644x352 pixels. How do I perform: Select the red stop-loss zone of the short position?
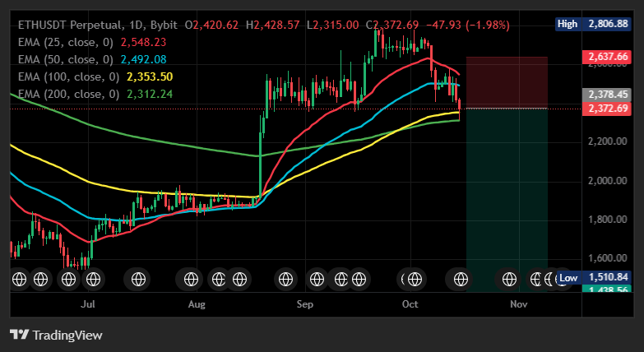[x=507, y=82]
